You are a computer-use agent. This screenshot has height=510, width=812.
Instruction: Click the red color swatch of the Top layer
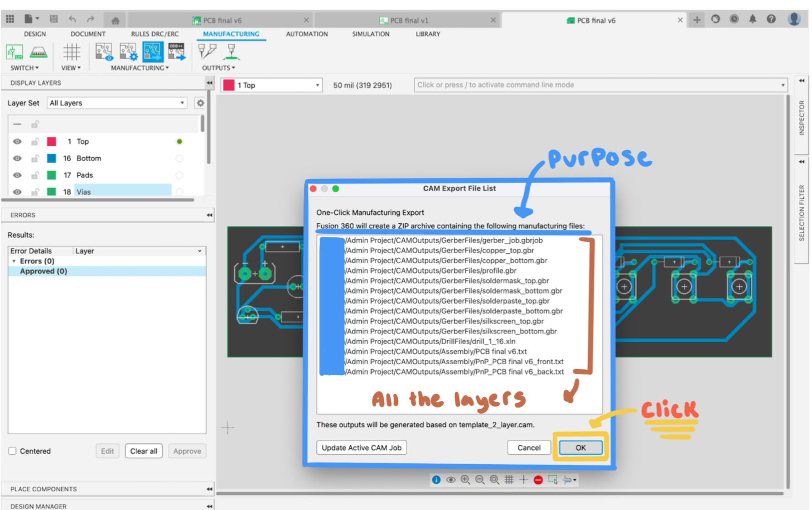tap(52, 141)
